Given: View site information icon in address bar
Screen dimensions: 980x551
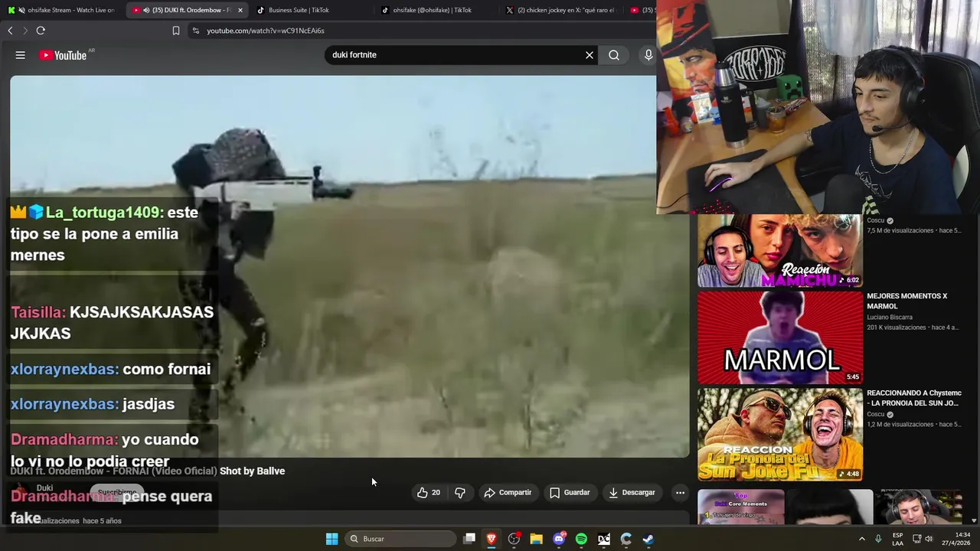Looking at the screenshot, I should tap(195, 31).
